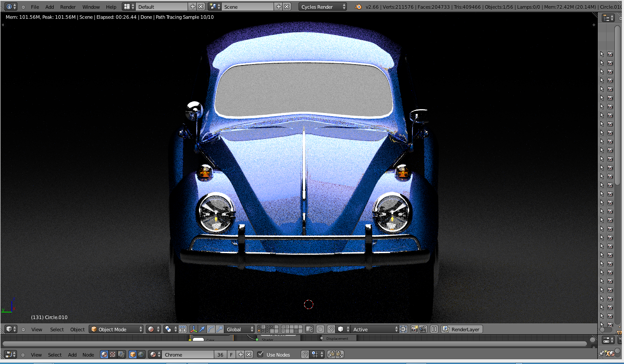Activate the Rotate manipulator icon
The image size is (624, 364).
[209, 330]
